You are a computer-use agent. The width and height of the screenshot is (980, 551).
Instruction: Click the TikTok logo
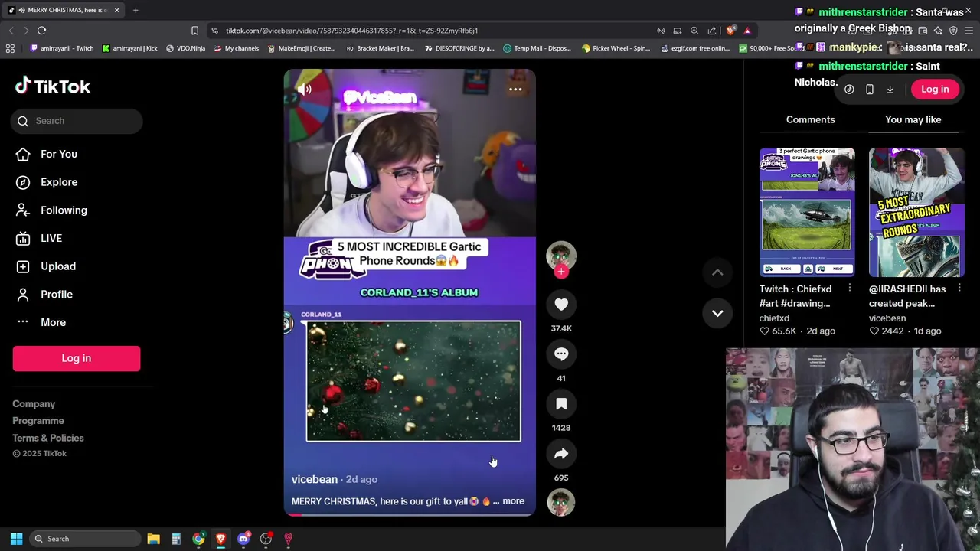[x=53, y=86]
